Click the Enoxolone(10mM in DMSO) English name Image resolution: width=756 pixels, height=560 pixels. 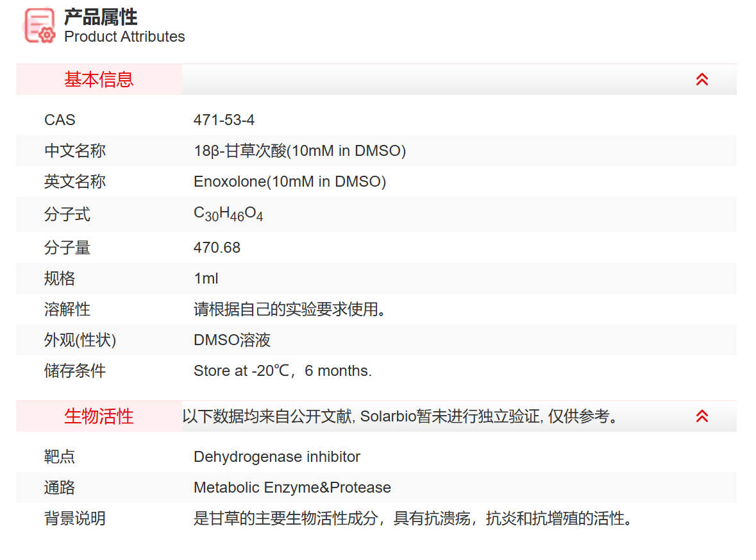289,182
